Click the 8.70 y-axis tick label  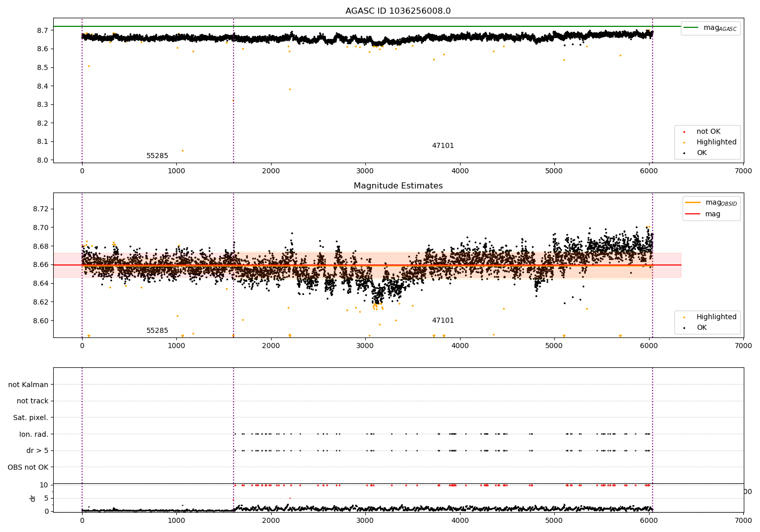tap(41, 227)
